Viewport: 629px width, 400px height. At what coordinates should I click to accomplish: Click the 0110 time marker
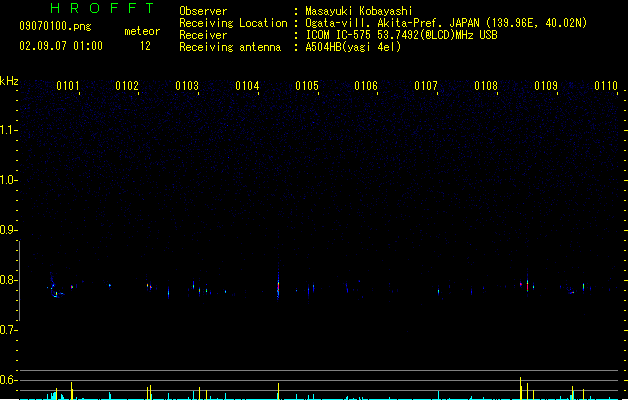coord(606,86)
